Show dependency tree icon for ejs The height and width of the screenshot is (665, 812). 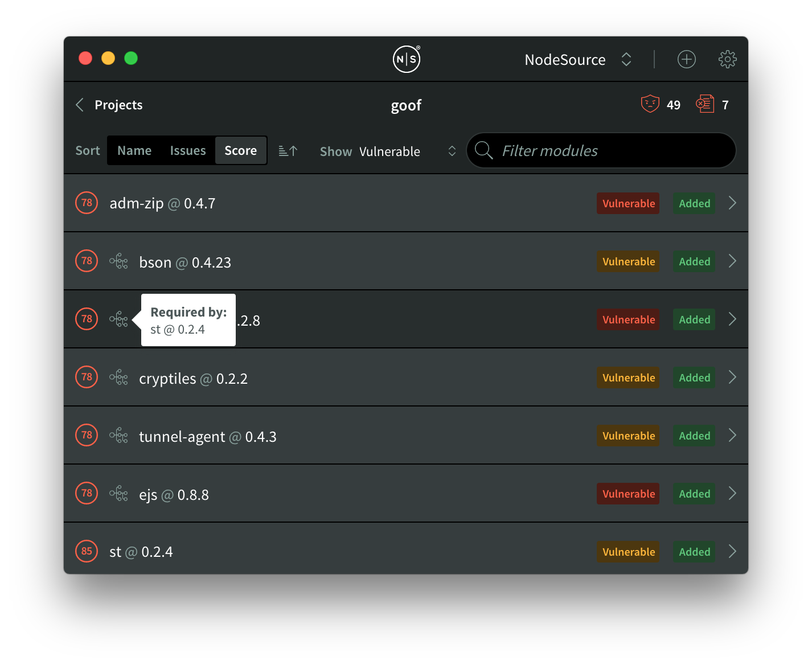pos(118,494)
